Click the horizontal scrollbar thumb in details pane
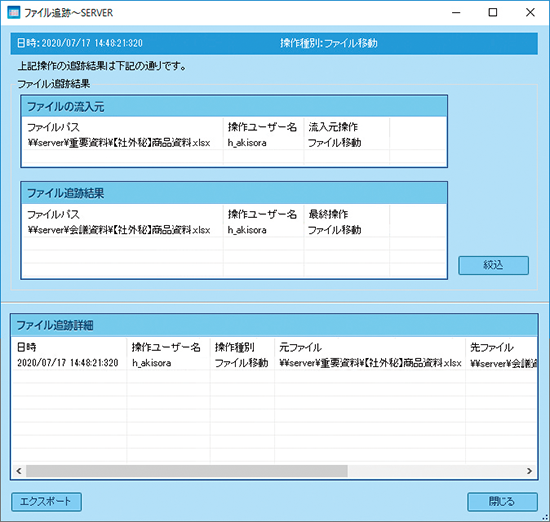550x522 pixels. tap(187, 471)
